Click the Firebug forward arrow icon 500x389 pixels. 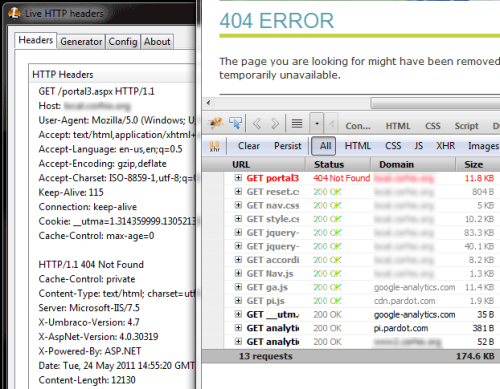point(275,124)
